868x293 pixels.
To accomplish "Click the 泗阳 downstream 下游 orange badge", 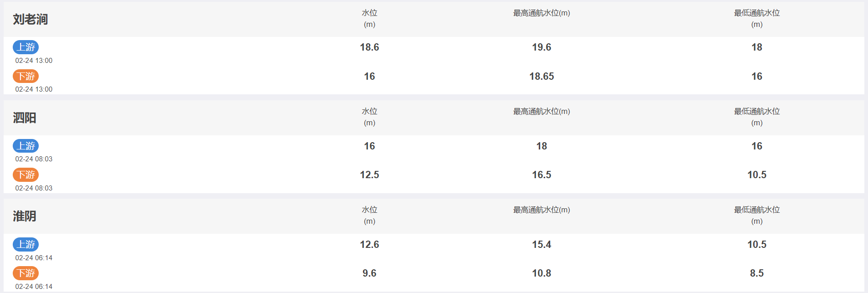I will click(26, 175).
